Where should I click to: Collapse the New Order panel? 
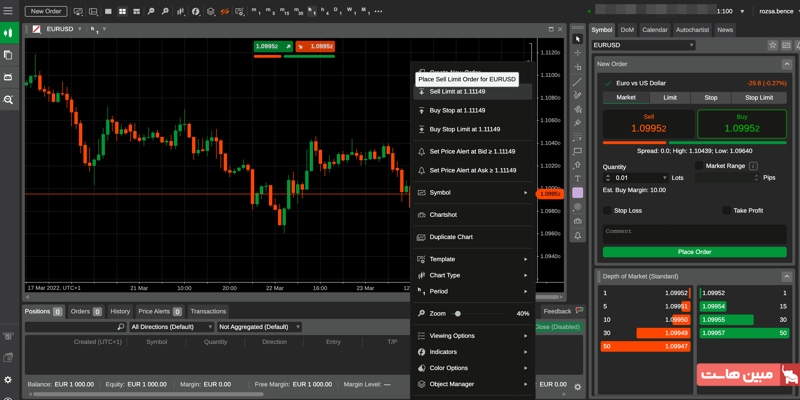coord(786,64)
